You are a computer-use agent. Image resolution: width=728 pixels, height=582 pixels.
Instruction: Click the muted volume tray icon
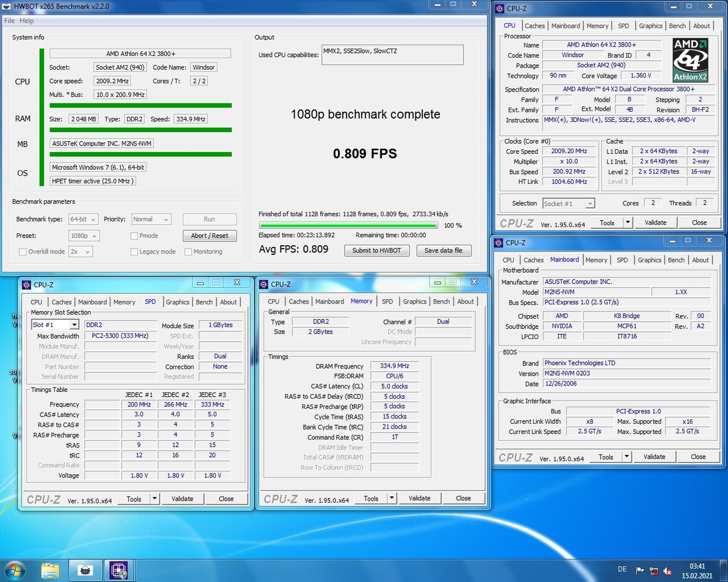pyautogui.click(x=667, y=571)
